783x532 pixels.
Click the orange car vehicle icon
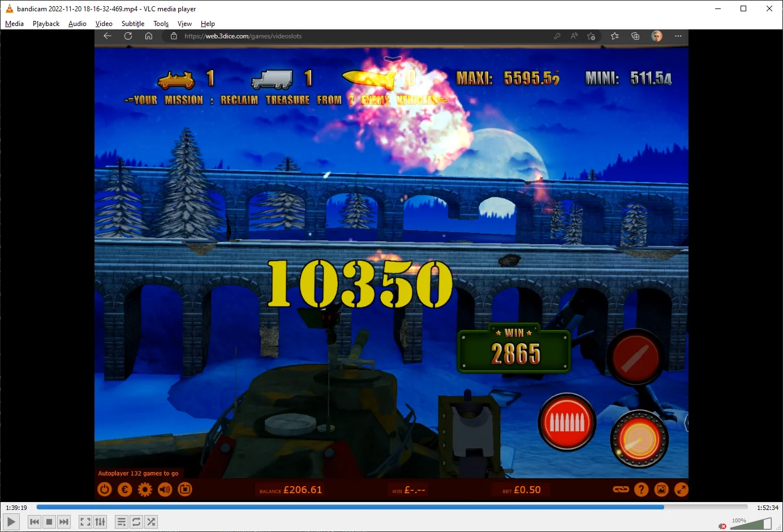pyautogui.click(x=177, y=80)
